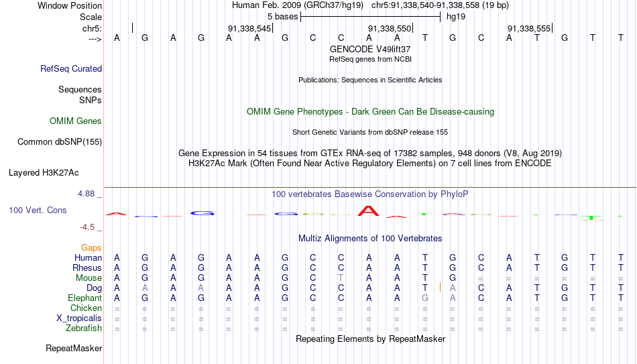Viewport: 637px width, 364px height.
Task: Click Publications: Sequences in Scientific Articles title
Action: 370,80
